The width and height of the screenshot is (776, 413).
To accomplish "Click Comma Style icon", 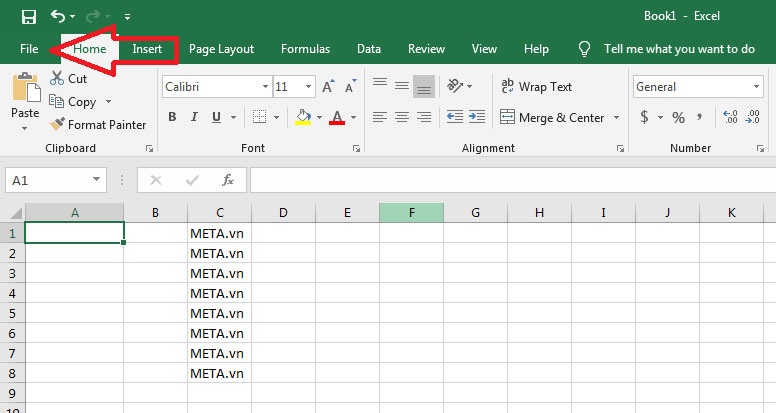I will point(699,117).
